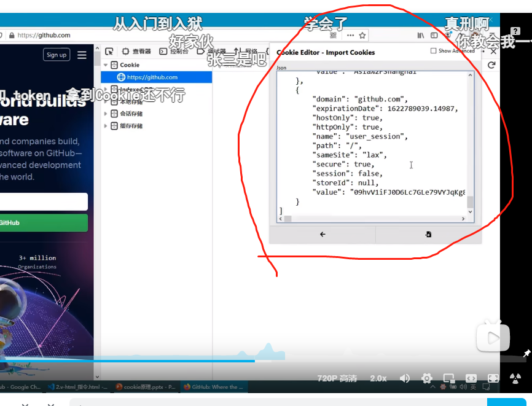Click the green GitHub sign-up button

[44, 223]
